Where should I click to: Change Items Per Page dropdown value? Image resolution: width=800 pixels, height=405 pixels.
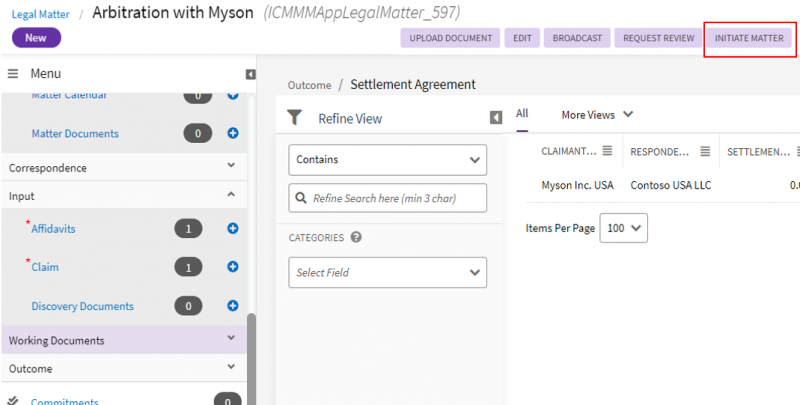tap(624, 228)
